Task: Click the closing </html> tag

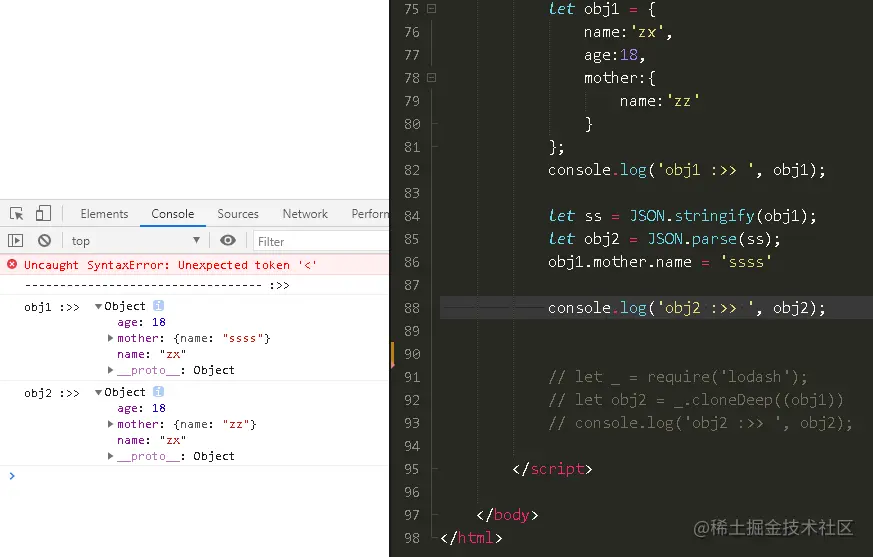Action: click(x=472, y=538)
